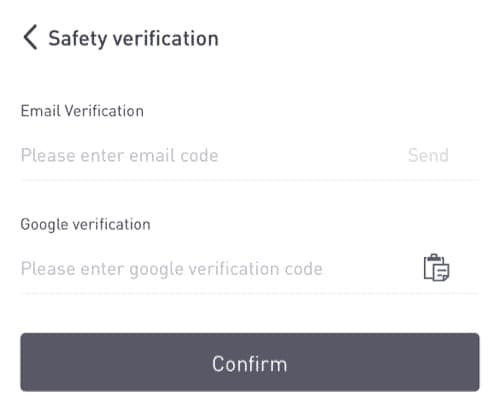
Task: Place cursor in email verification field
Action: point(210,155)
